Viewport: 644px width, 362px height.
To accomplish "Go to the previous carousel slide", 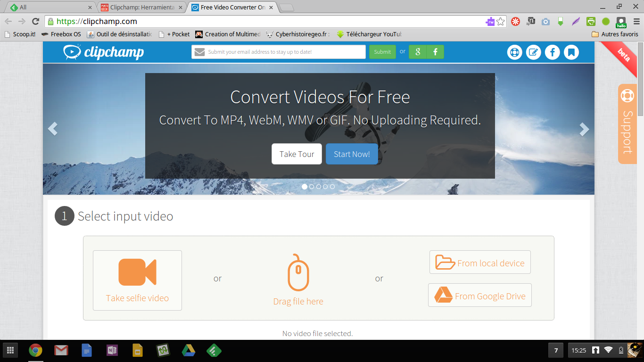I will [52, 129].
